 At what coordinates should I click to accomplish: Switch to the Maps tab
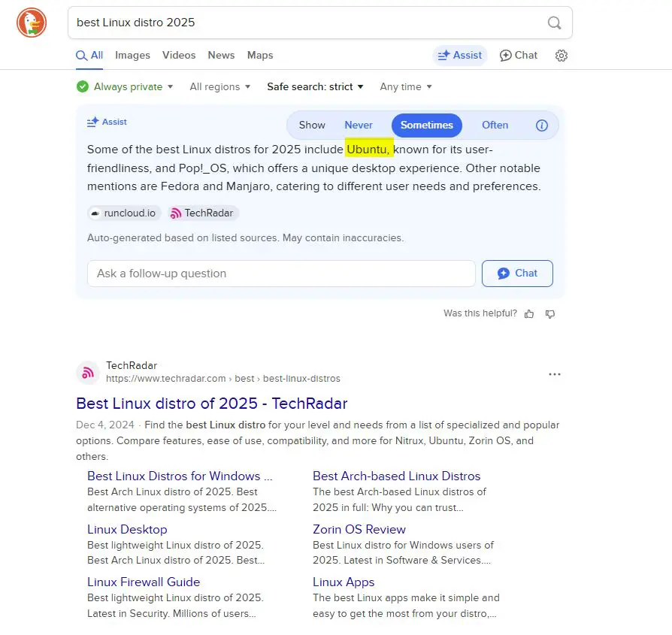(x=260, y=56)
